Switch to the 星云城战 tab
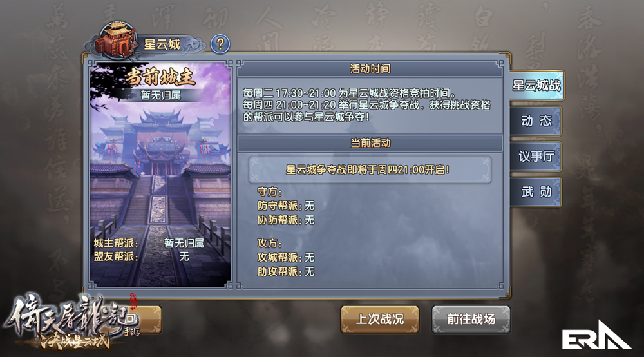Screen dimensions: 644x357 536,86
